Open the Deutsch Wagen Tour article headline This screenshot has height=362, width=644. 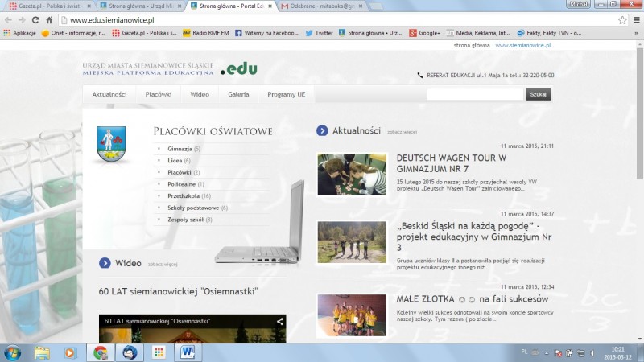[452, 163]
